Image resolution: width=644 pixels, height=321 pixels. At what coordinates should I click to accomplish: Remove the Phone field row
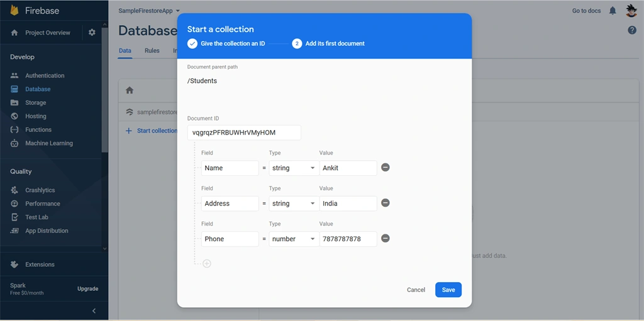(x=386, y=239)
